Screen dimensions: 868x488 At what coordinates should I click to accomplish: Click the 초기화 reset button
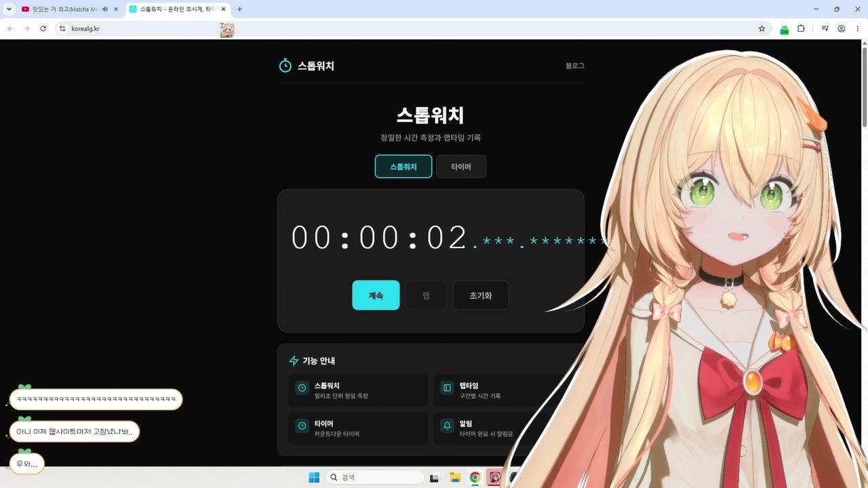481,296
